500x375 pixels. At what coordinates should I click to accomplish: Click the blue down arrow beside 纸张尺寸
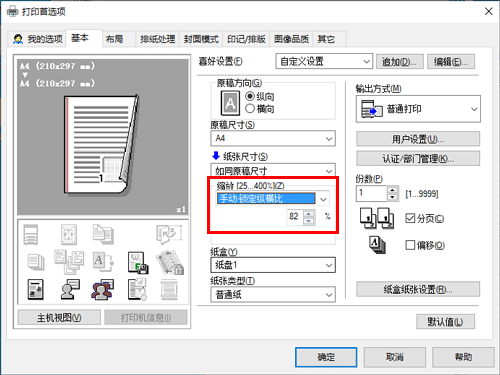(x=216, y=155)
